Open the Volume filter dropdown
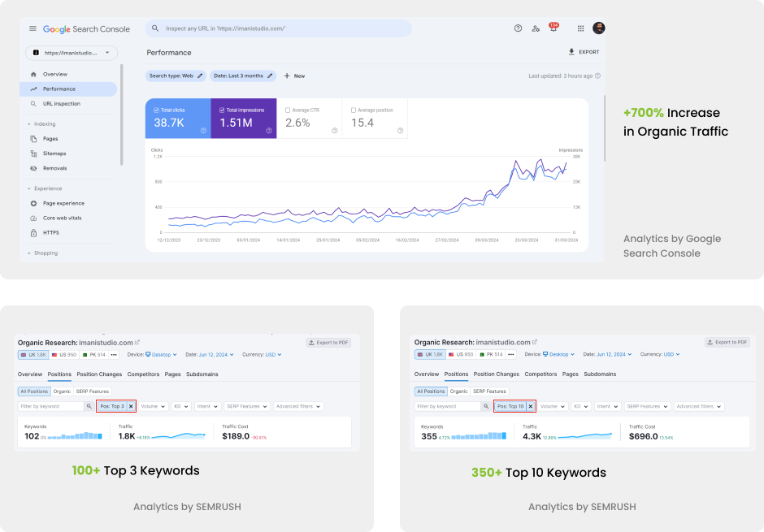Image resolution: width=764 pixels, height=532 pixels. pos(153,406)
